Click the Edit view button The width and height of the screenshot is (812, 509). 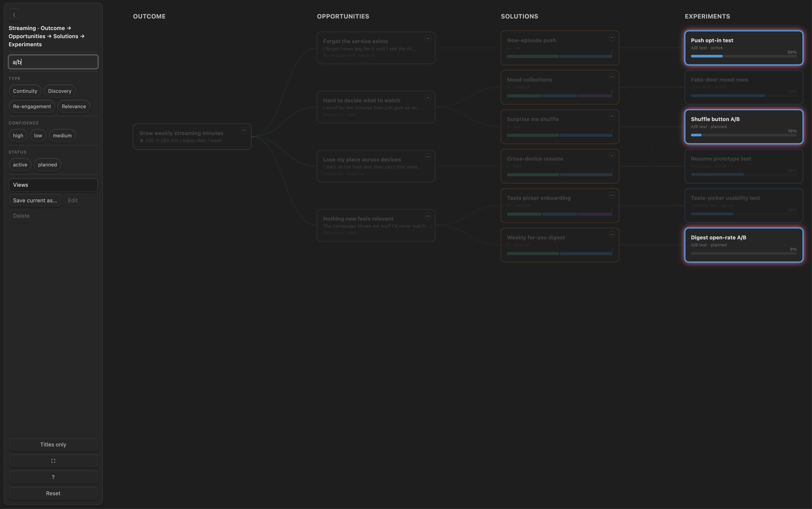pyautogui.click(x=73, y=200)
